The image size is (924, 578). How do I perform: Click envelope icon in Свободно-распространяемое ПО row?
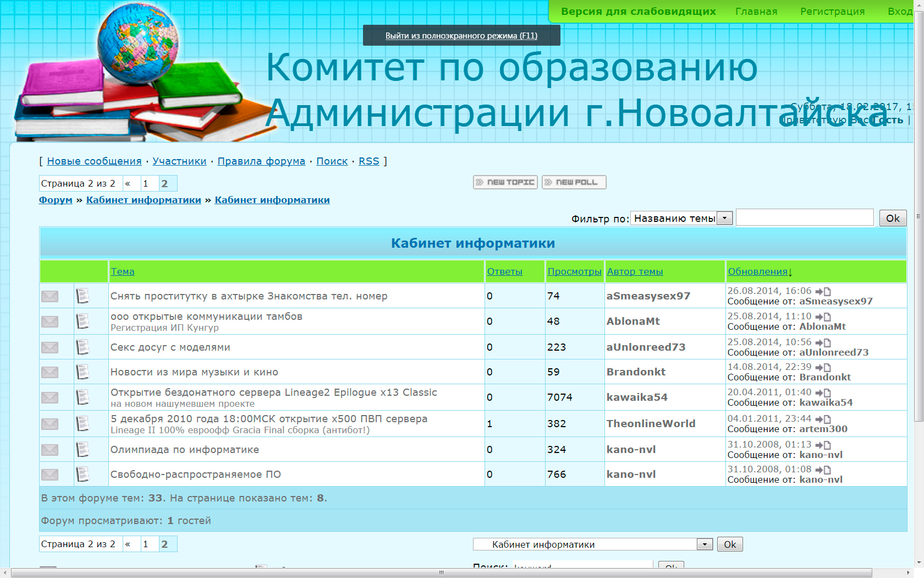50,475
